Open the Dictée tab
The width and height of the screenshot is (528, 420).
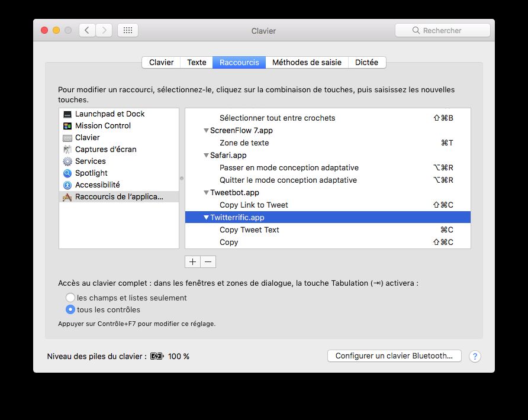(367, 62)
